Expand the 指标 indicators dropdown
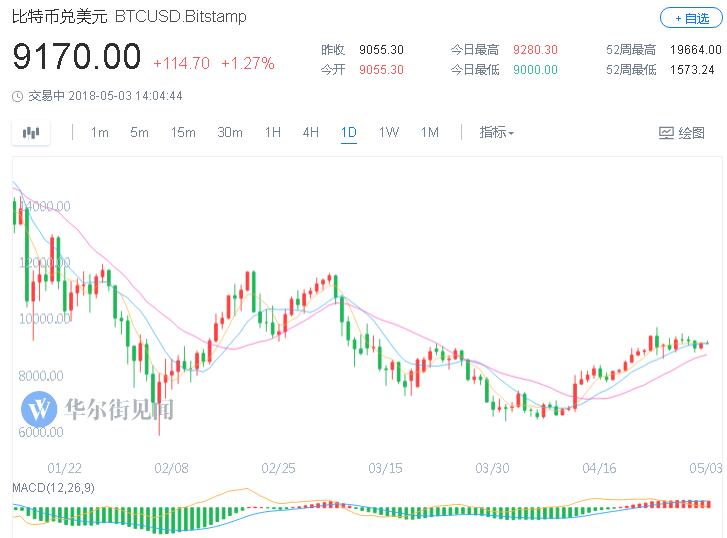The image size is (727, 538). point(496,133)
